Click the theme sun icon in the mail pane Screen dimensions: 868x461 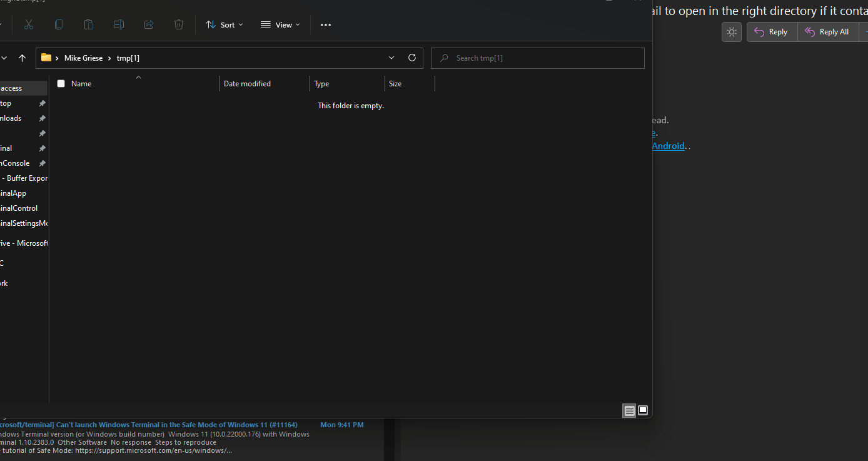(x=731, y=31)
